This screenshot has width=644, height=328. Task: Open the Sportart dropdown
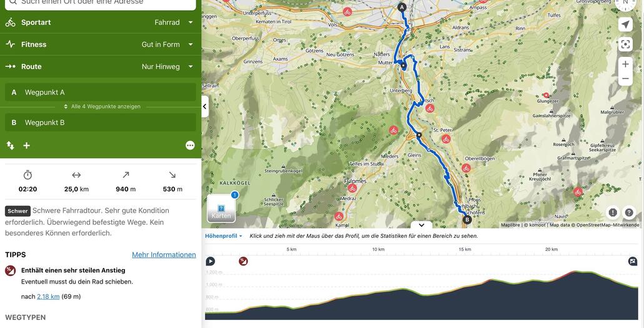100,23
